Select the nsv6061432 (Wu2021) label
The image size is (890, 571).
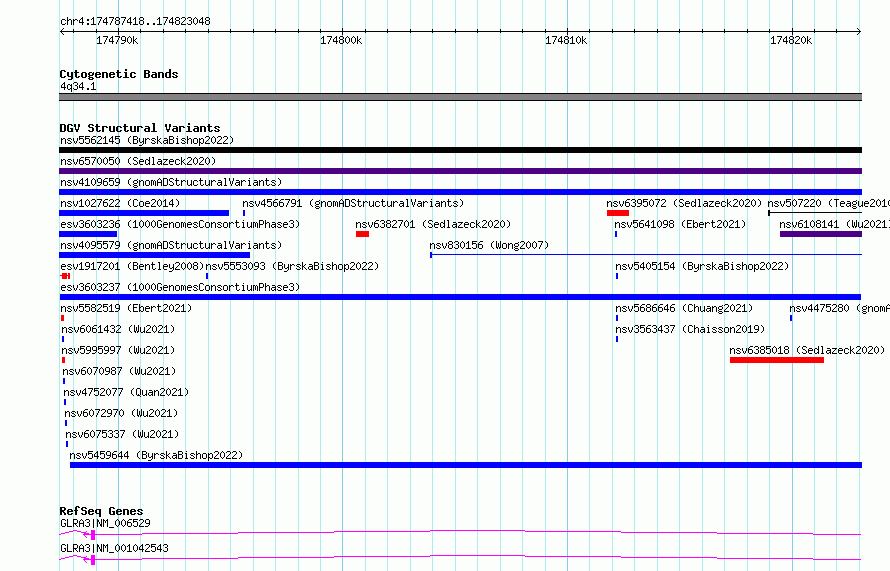pos(118,329)
